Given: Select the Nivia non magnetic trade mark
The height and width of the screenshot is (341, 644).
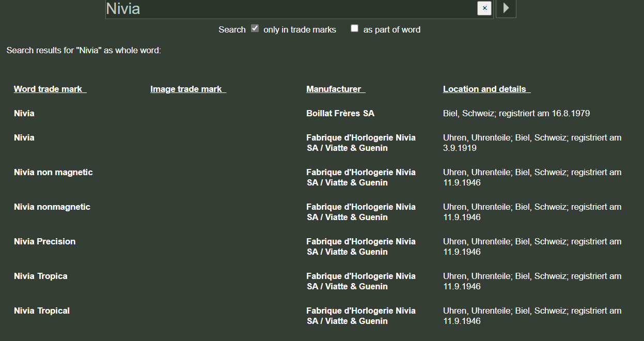Looking at the screenshot, I should tap(53, 172).
